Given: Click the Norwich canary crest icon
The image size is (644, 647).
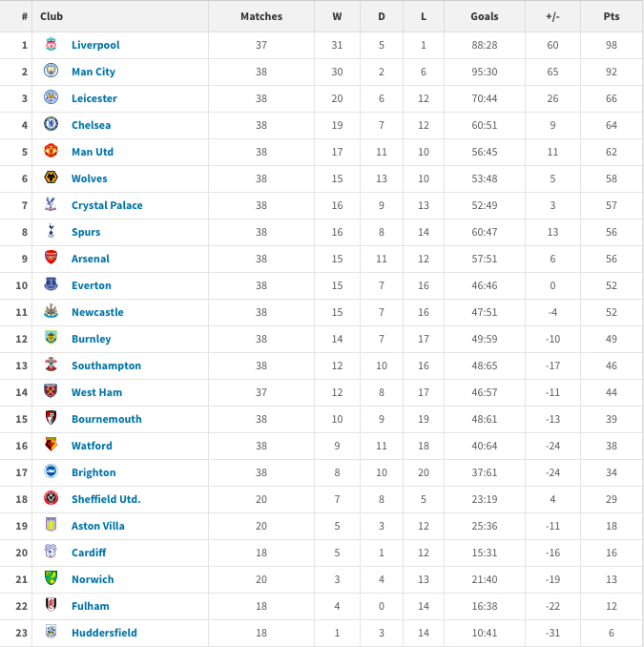Looking at the screenshot, I should 51,579.
